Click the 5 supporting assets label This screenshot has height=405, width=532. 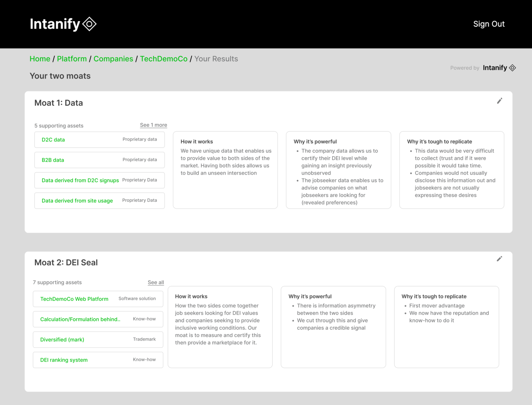[x=59, y=126]
